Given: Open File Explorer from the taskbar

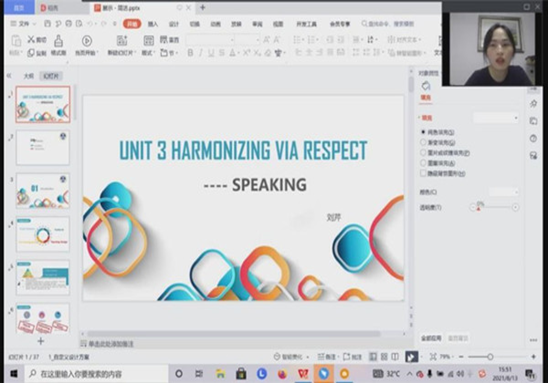Looking at the screenshot, I should [220, 374].
